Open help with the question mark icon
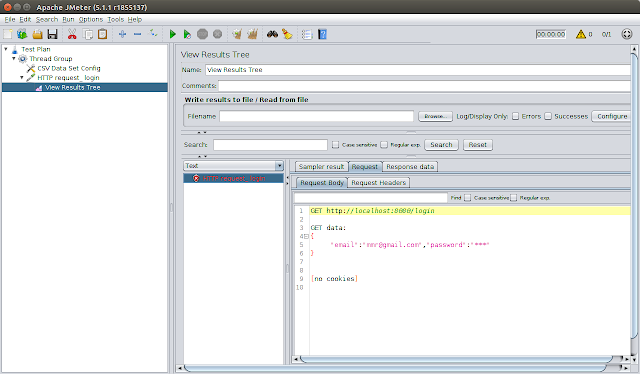This screenshot has height=374, width=640. tap(322, 34)
